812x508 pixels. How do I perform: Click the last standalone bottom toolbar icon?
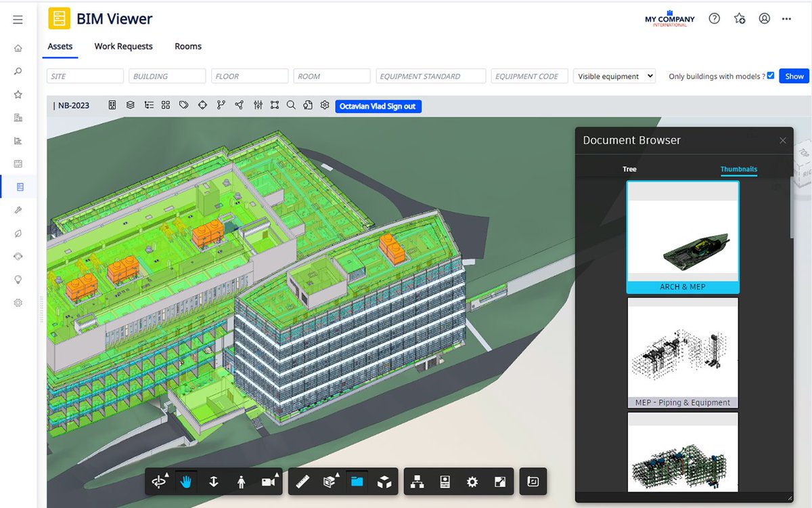[x=533, y=482]
